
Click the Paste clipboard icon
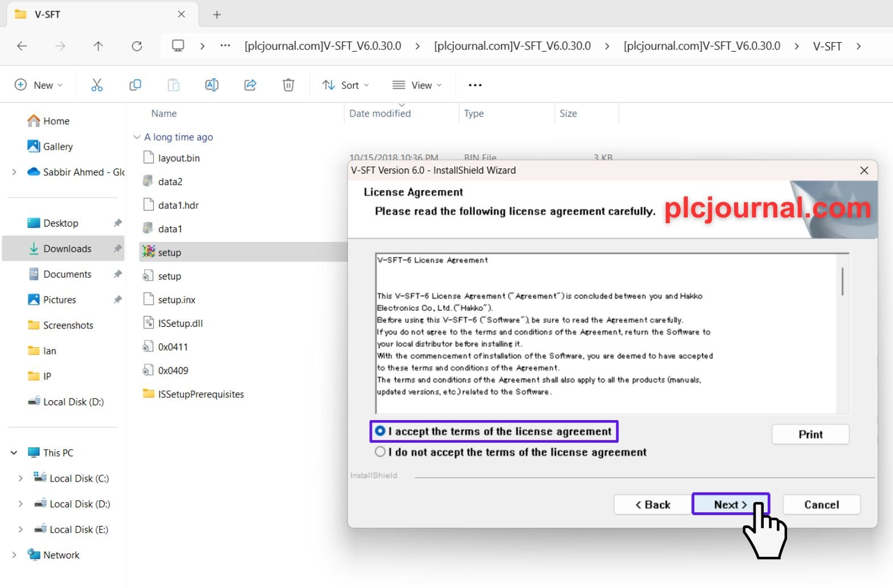tap(173, 85)
